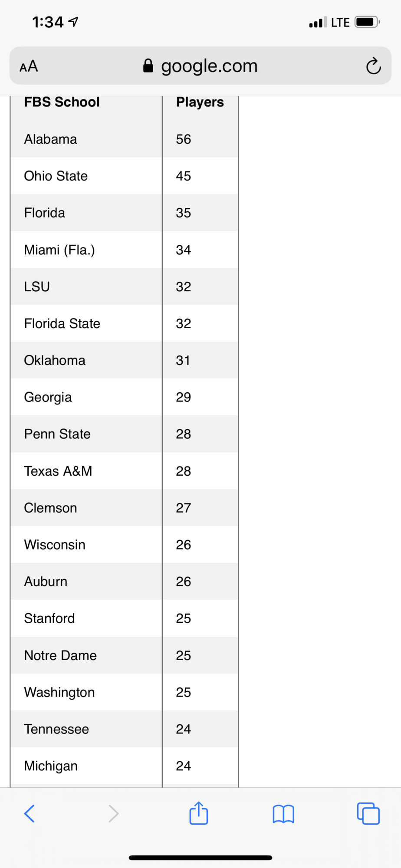Show all open tabs icon
401x868 pixels.
pos(368,813)
